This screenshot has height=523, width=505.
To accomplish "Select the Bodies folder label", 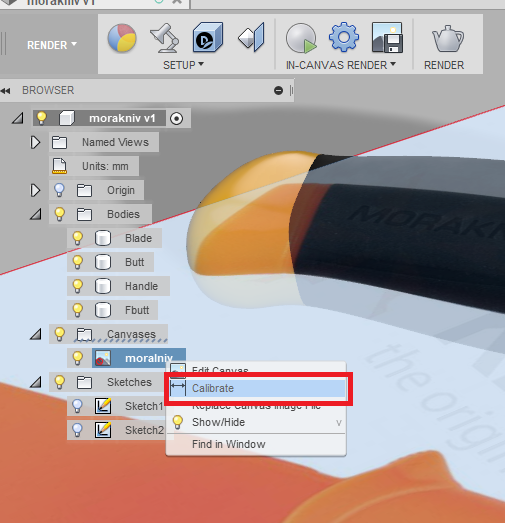I will pos(123,214).
